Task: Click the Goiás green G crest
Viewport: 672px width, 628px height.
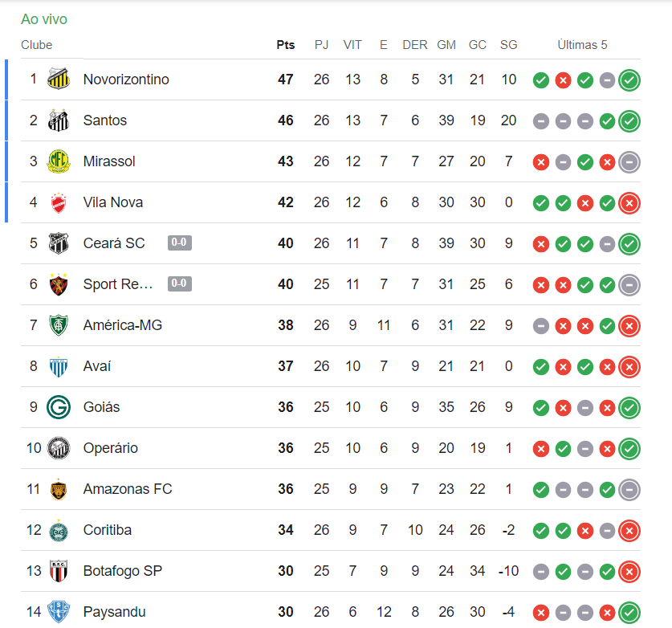Action: click(x=59, y=407)
